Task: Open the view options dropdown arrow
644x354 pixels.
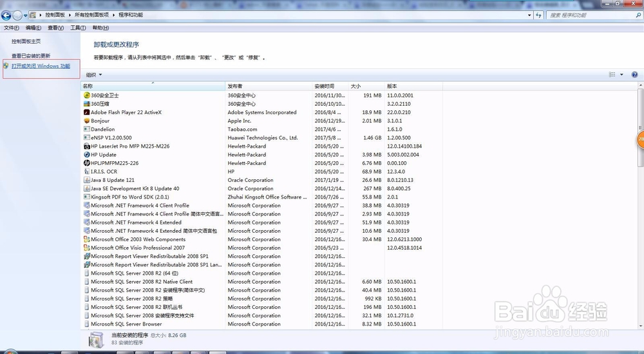Action: (x=621, y=75)
